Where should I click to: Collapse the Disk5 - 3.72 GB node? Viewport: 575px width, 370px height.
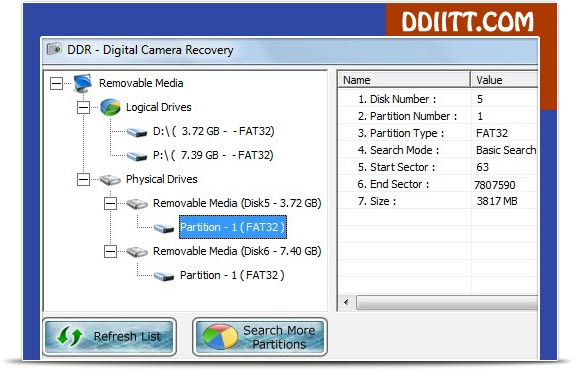coord(110,204)
